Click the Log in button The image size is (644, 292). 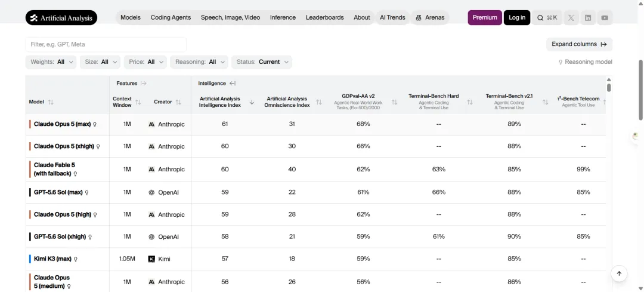click(x=516, y=18)
